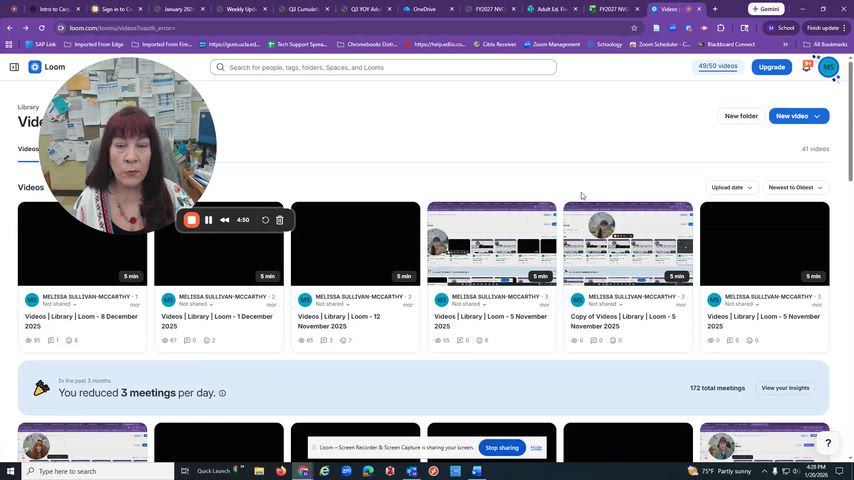Open the help question mark button
The width and height of the screenshot is (854, 480).
pos(828,442)
